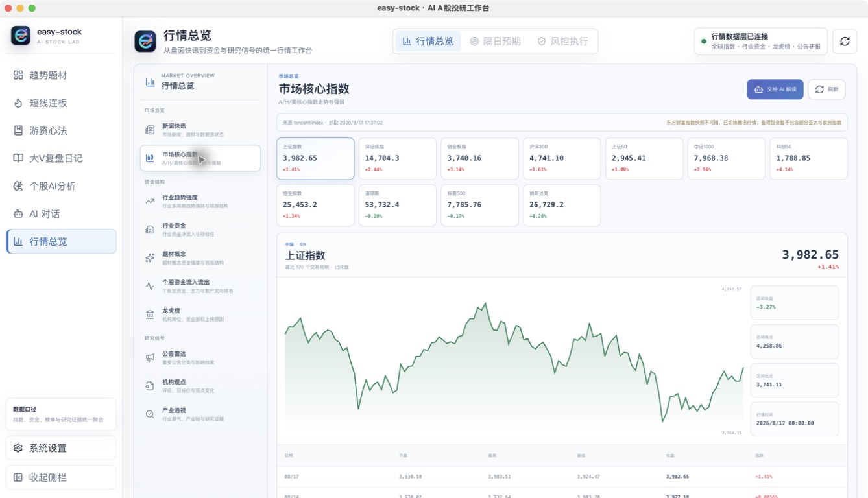Viewport: 868px width, 498px height.
Task: Click the 个股资金流入流出 pulse icon
Action: (150, 286)
